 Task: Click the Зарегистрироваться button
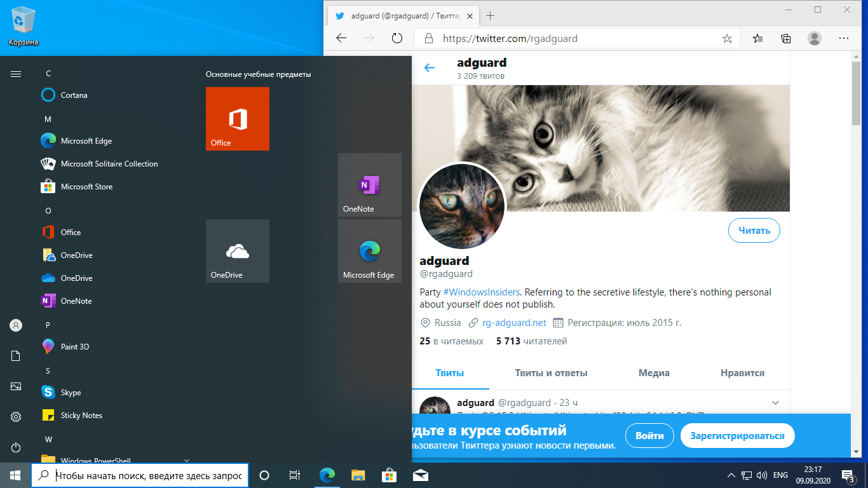click(x=738, y=436)
